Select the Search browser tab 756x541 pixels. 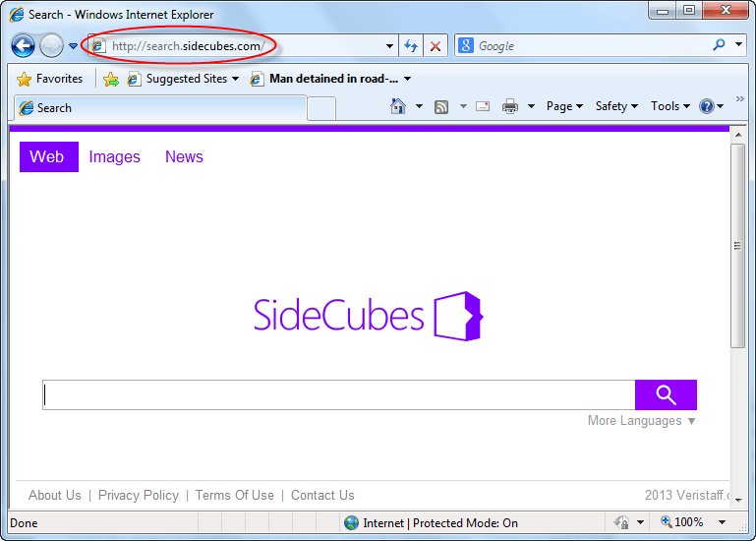161,107
